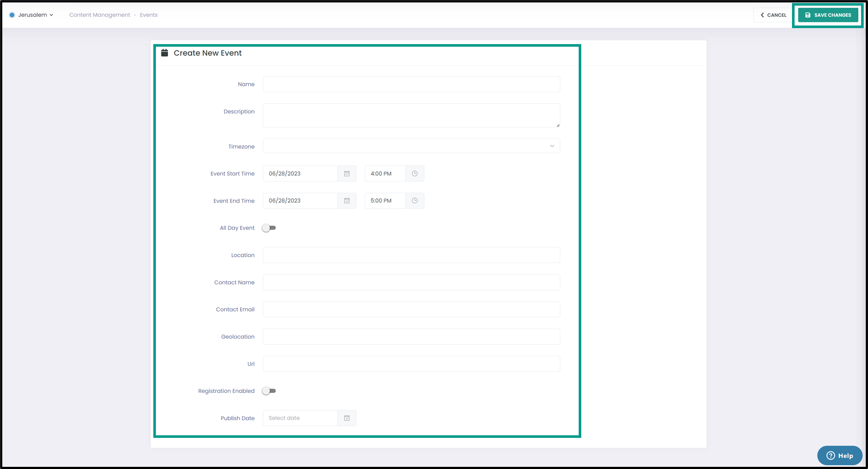Click the Create New Event heading

208,53
